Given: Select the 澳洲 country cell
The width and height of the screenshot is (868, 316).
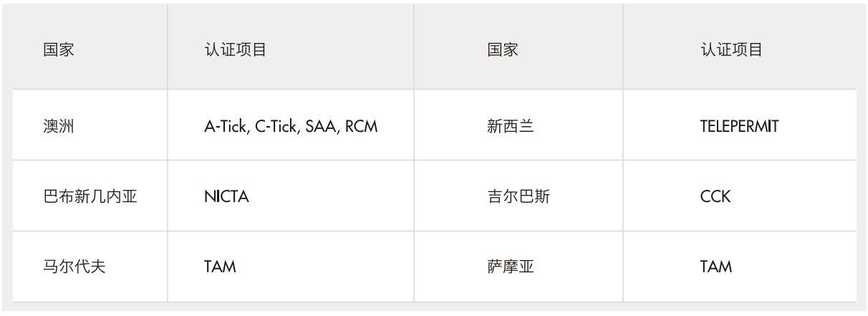Looking at the screenshot, I should point(90,125).
